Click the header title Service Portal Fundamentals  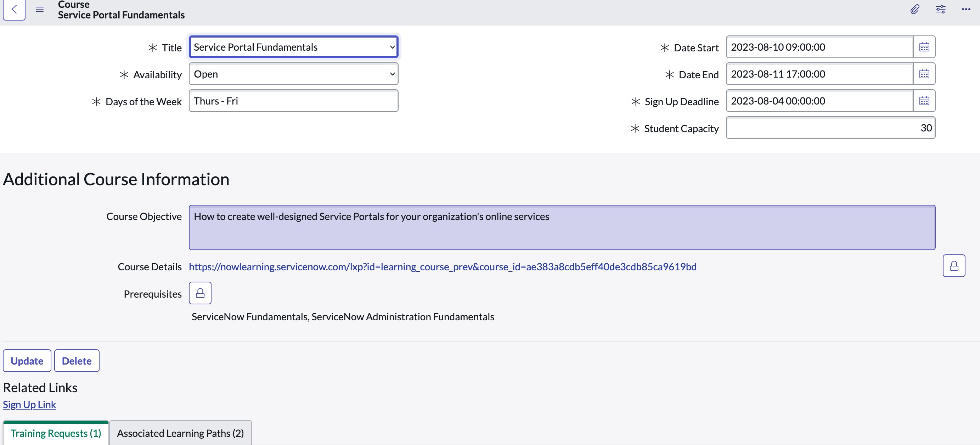tap(122, 15)
